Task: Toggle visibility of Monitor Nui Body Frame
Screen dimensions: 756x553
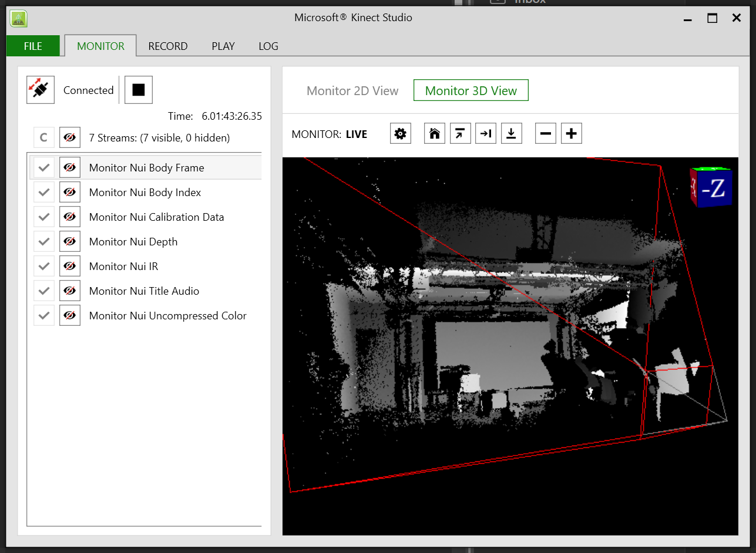Action: coord(70,167)
